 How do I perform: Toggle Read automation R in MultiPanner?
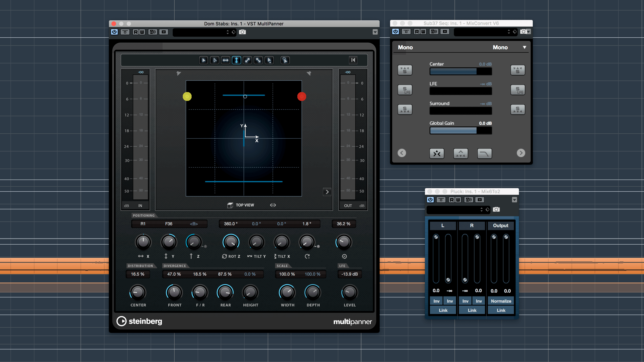[136, 32]
